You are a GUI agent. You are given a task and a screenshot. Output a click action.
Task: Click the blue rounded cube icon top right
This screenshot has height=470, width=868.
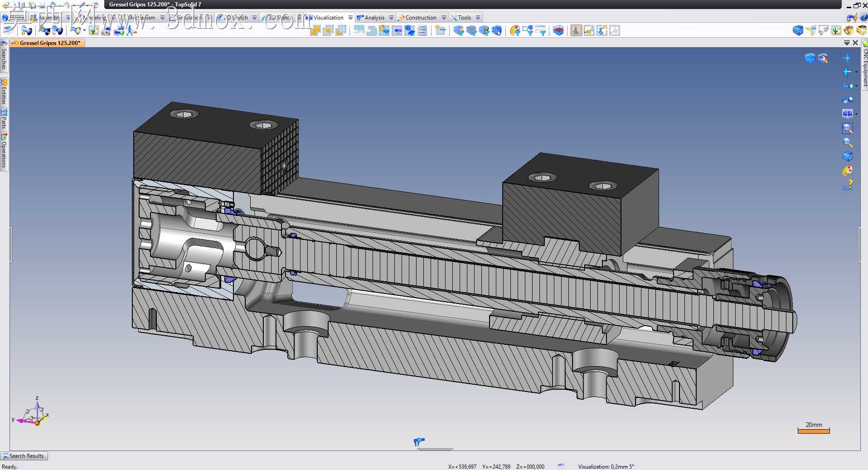pyautogui.click(x=798, y=30)
